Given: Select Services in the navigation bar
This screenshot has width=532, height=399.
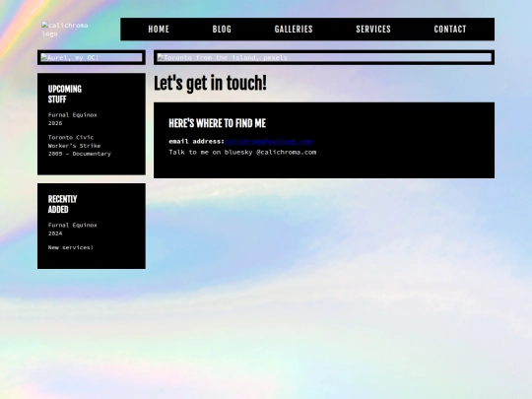Looking at the screenshot, I should point(373,30).
